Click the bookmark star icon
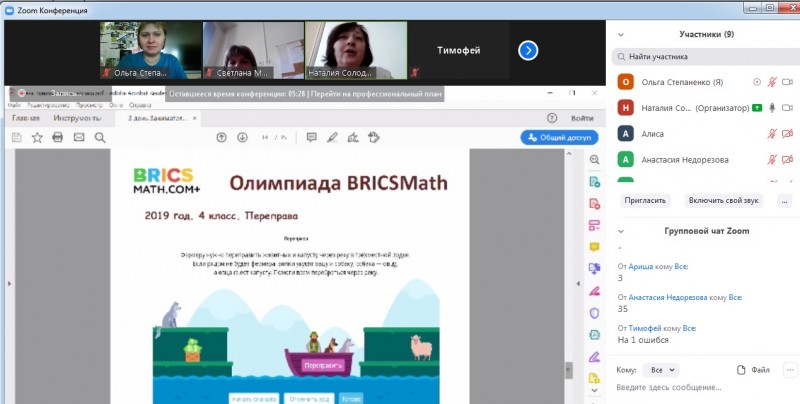The width and height of the screenshot is (800, 404). (x=37, y=137)
